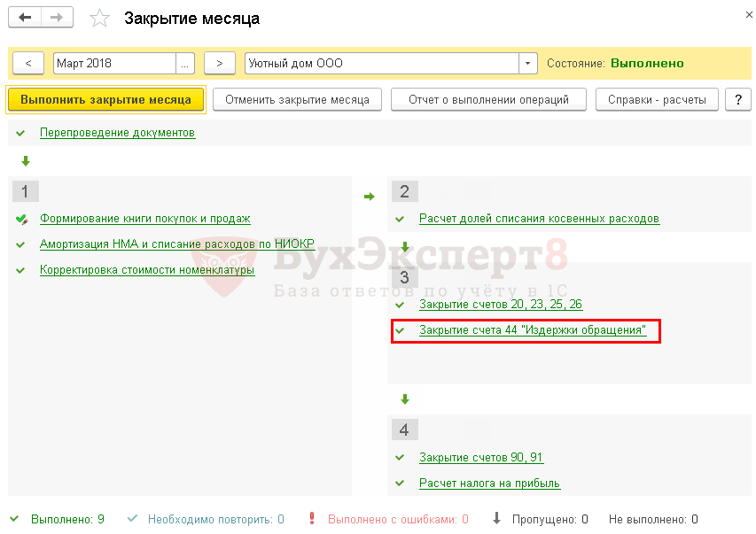Open the Справки - расчеты menu
This screenshot has height=534, width=756.
pos(657,100)
